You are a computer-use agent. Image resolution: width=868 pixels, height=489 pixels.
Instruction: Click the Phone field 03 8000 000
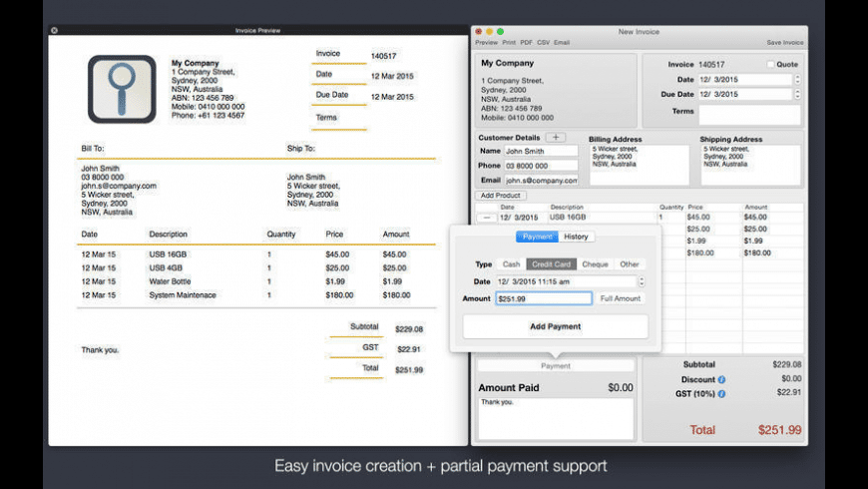coord(541,166)
